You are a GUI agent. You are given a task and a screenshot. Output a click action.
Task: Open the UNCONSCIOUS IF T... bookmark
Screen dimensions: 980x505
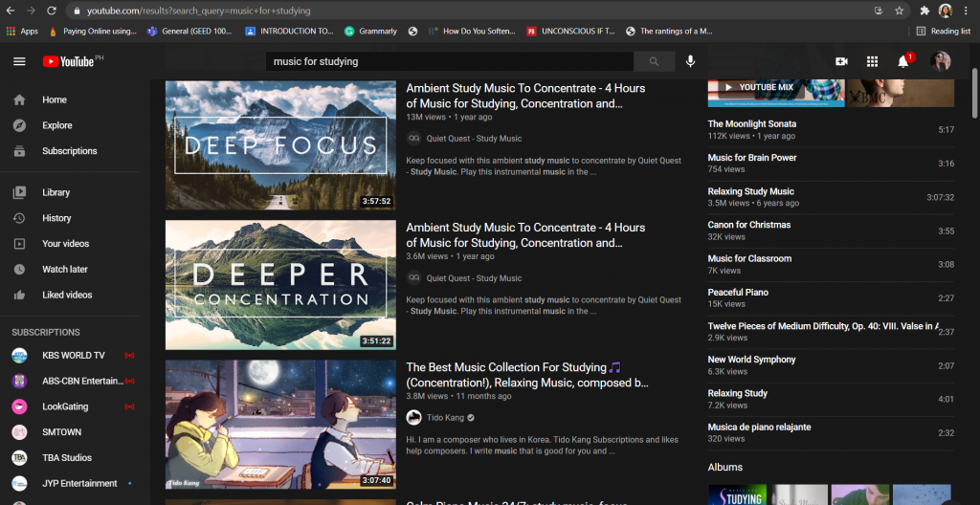(571, 31)
